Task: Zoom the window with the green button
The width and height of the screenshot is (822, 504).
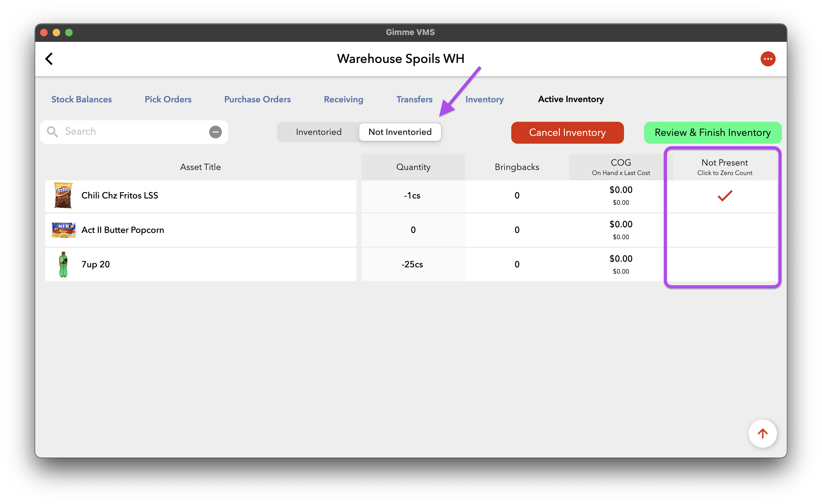Action: pos(69,32)
